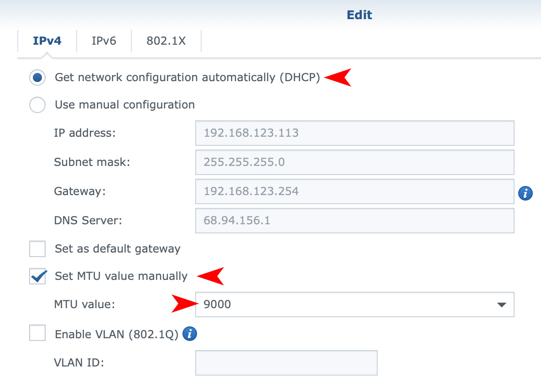Open the 802.1X tab
Image resolution: width=541 pixels, height=392 pixels.
[x=166, y=41]
